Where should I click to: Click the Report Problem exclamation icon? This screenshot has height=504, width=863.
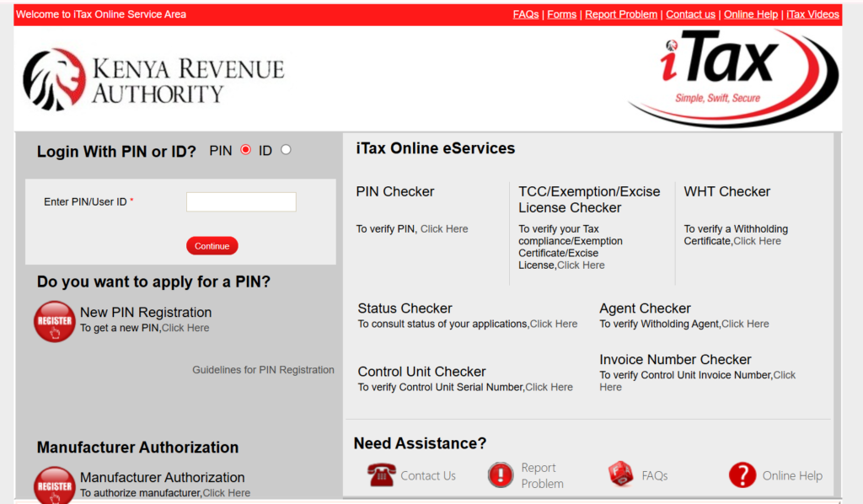click(501, 475)
